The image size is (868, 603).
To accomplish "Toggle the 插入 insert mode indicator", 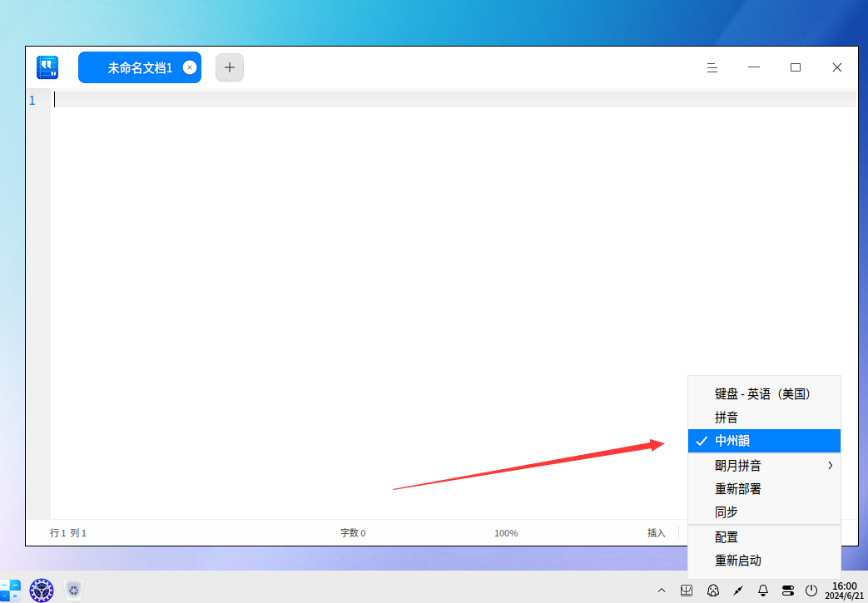I will [x=656, y=533].
